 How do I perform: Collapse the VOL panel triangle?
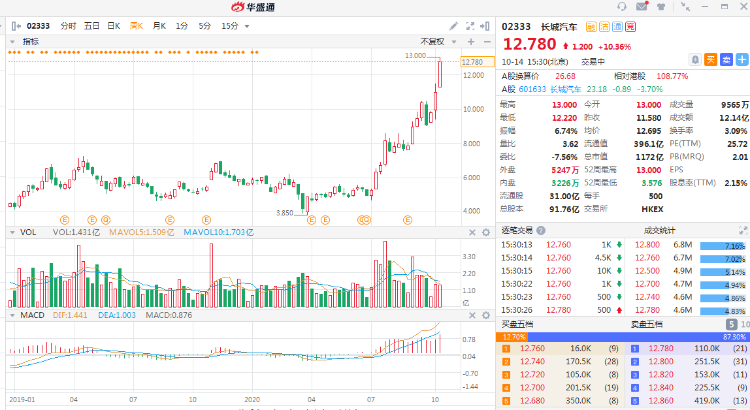tap(12, 232)
